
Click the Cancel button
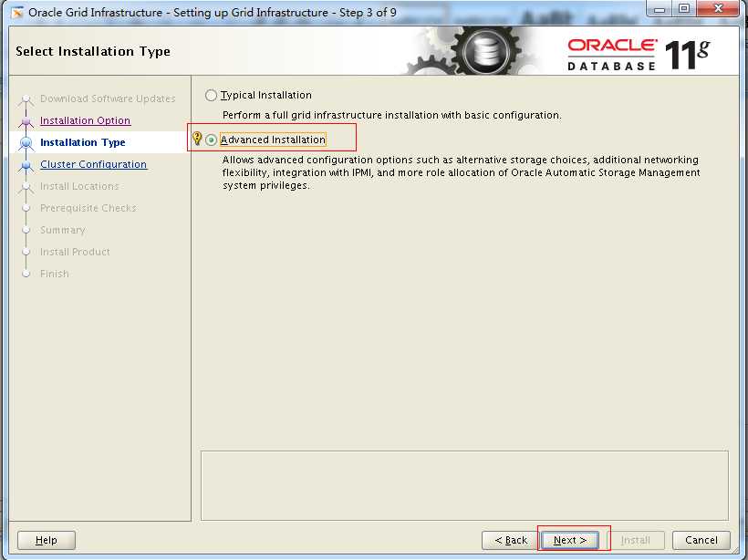coord(701,540)
